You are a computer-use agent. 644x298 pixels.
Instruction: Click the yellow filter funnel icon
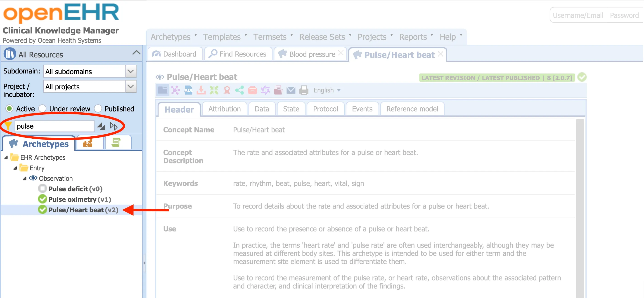coord(8,126)
